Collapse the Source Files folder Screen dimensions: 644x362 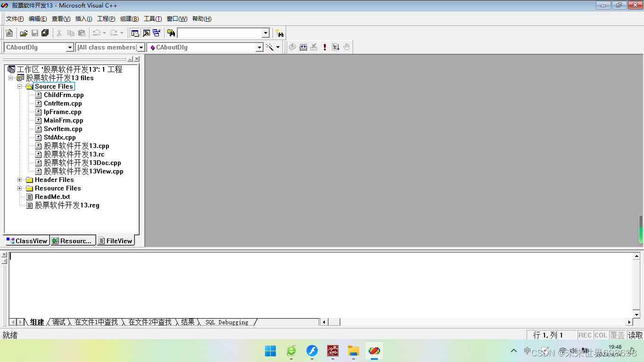point(20,86)
